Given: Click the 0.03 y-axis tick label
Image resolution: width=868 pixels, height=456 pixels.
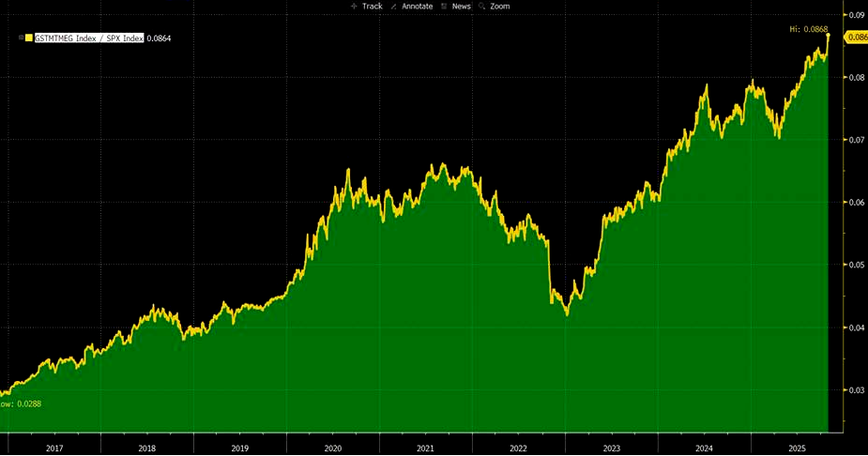Looking at the screenshot, I should 856,389.
